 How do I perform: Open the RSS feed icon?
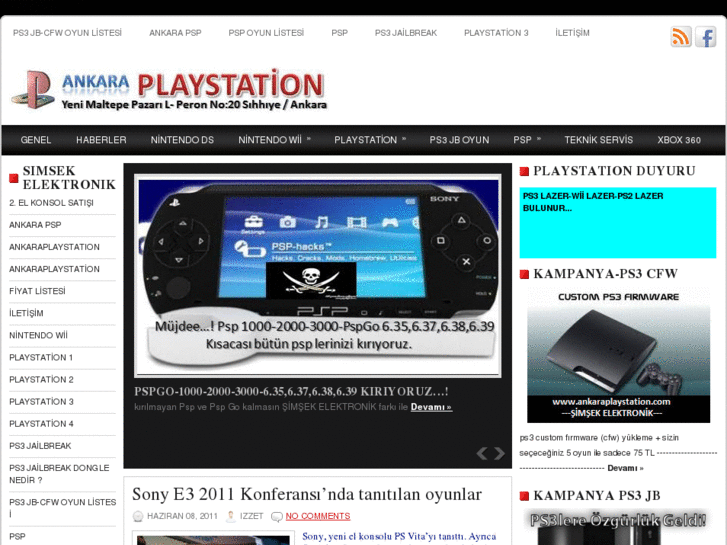[x=681, y=37]
